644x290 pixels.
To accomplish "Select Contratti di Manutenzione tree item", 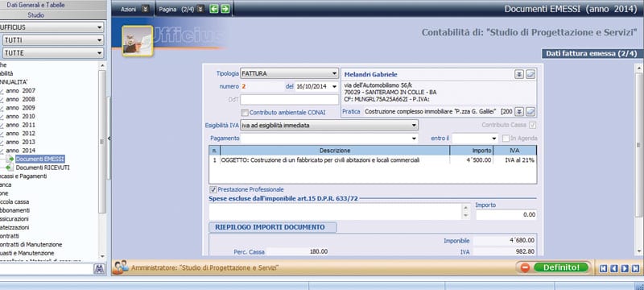I will coord(31,244).
